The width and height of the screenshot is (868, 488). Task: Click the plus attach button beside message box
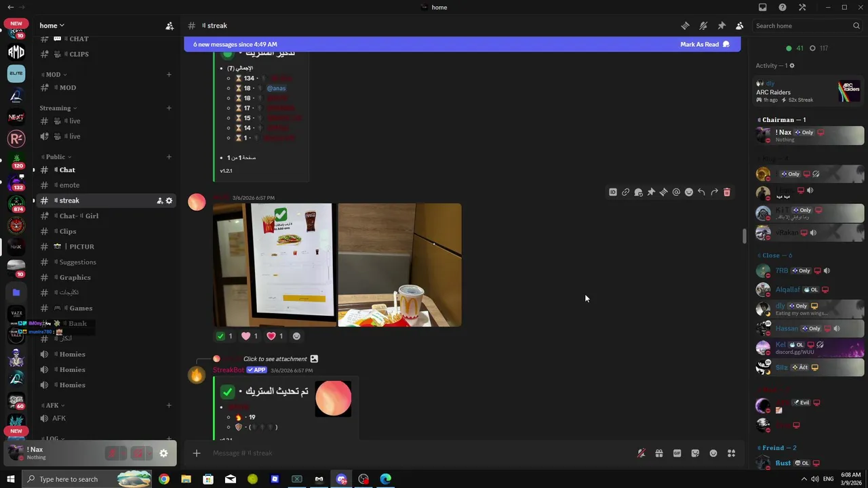point(197,453)
